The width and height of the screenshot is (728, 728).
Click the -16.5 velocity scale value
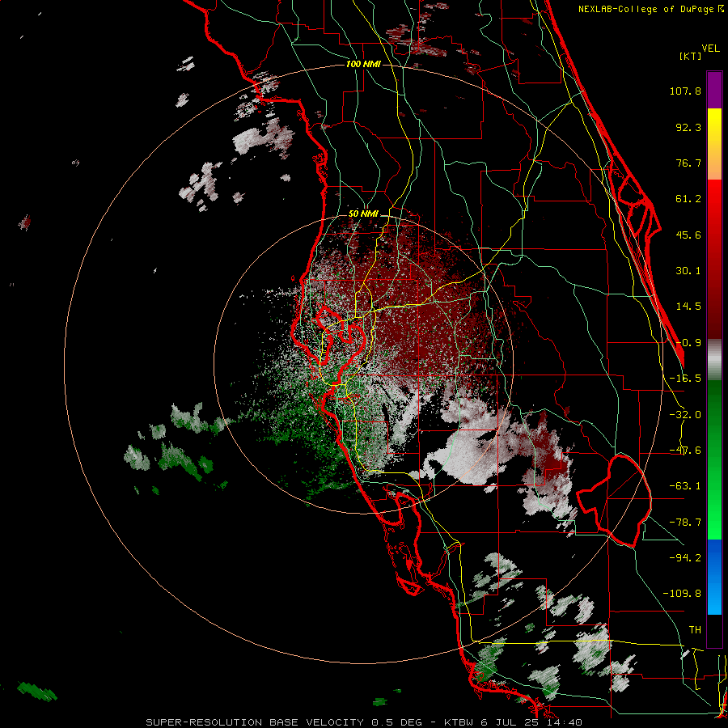(x=685, y=379)
